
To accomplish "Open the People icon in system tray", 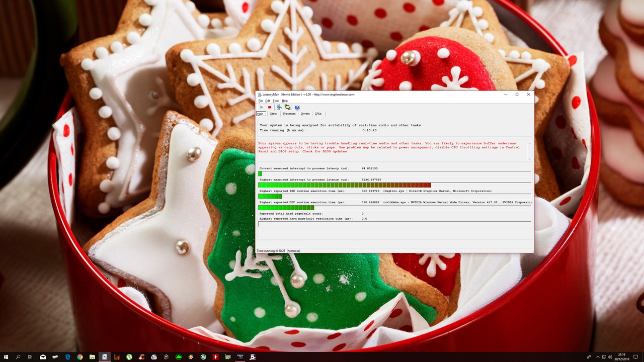I will [x=589, y=357].
